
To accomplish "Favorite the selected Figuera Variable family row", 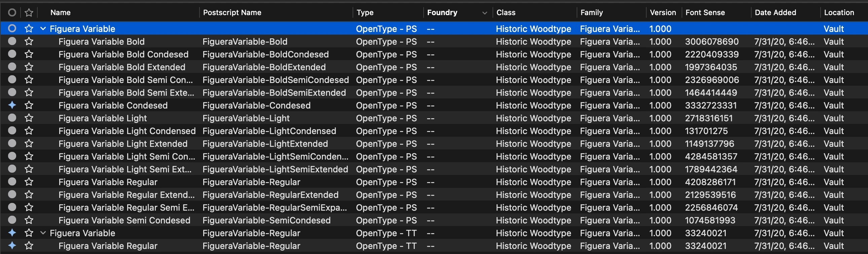I will pyautogui.click(x=29, y=29).
